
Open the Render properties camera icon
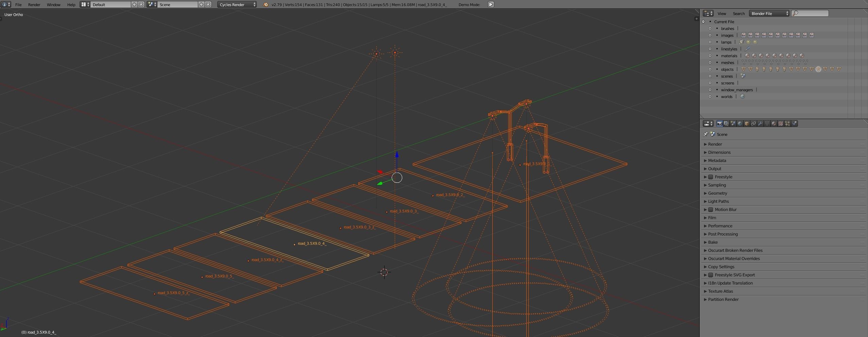(x=720, y=123)
